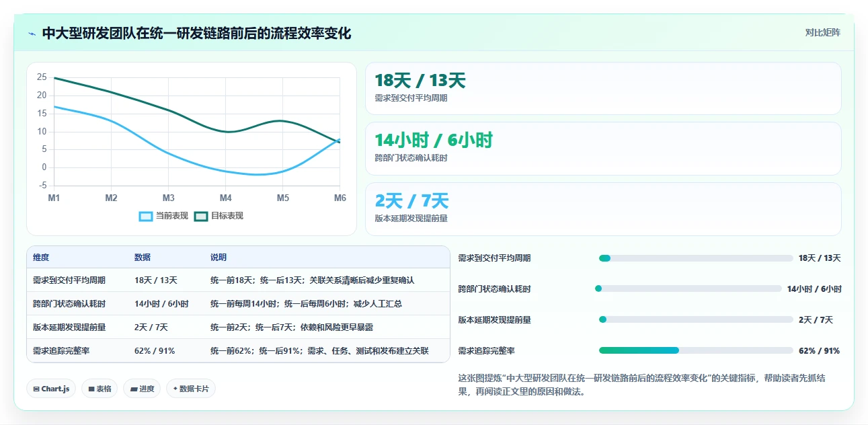Click the 数据 table column header
868x425 pixels.
tap(143, 258)
